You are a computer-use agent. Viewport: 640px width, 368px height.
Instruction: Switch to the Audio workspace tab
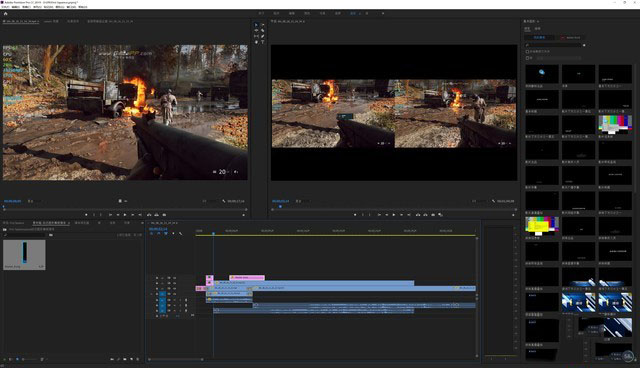pos(338,13)
